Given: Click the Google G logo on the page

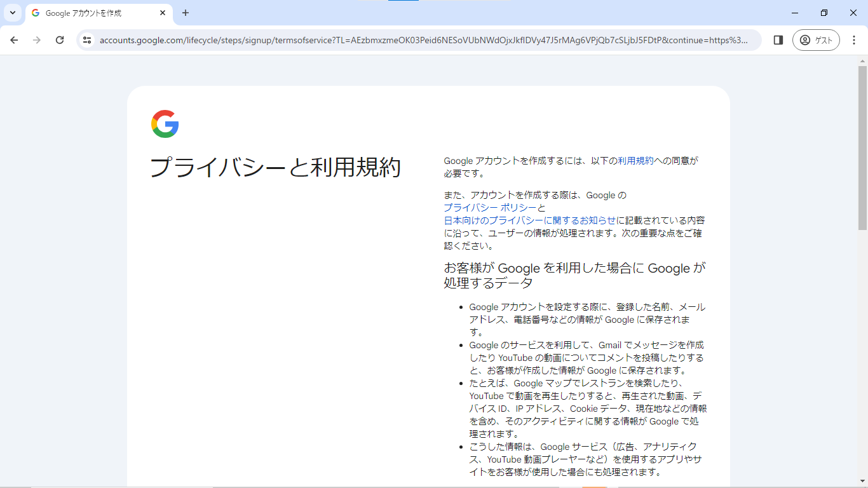Looking at the screenshot, I should (164, 123).
